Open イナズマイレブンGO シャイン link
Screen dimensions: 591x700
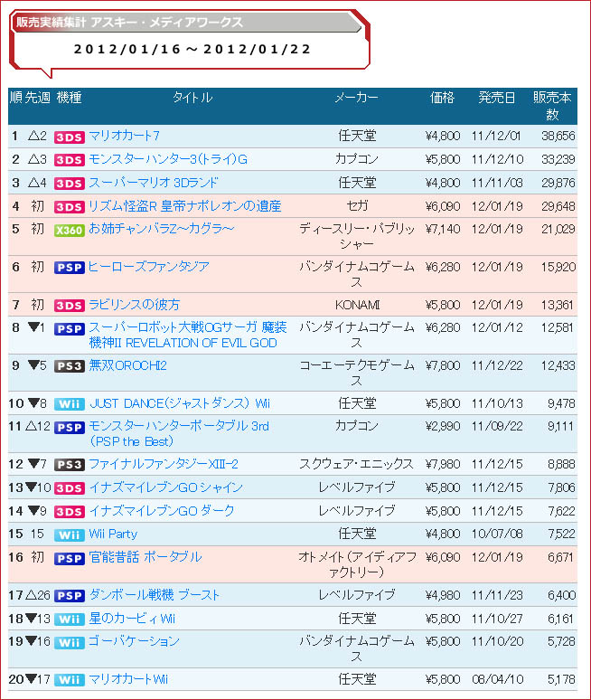pyautogui.click(x=165, y=487)
